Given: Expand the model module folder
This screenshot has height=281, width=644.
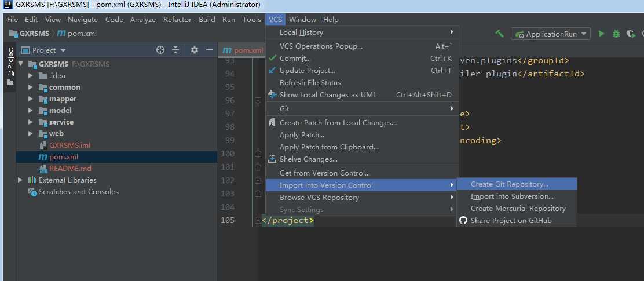Looking at the screenshot, I should [30, 111].
